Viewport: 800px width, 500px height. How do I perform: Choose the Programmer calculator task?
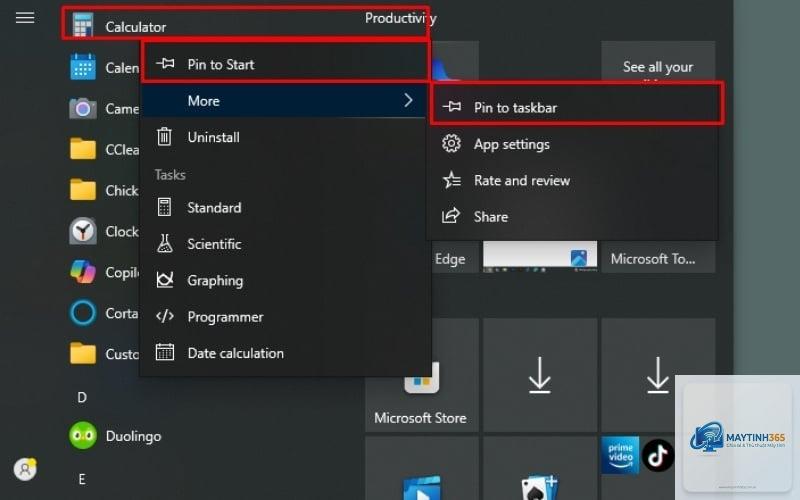tap(284, 316)
